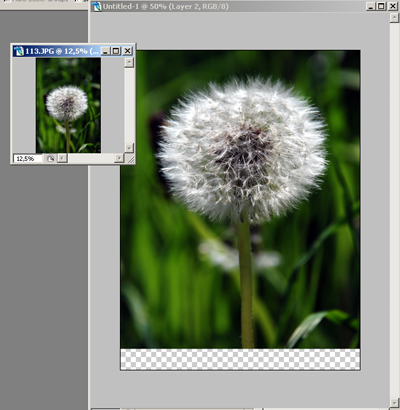Click the Photoshop document icon of 113.JPG window
The image size is (400, 410).
(x=19, y=51)
